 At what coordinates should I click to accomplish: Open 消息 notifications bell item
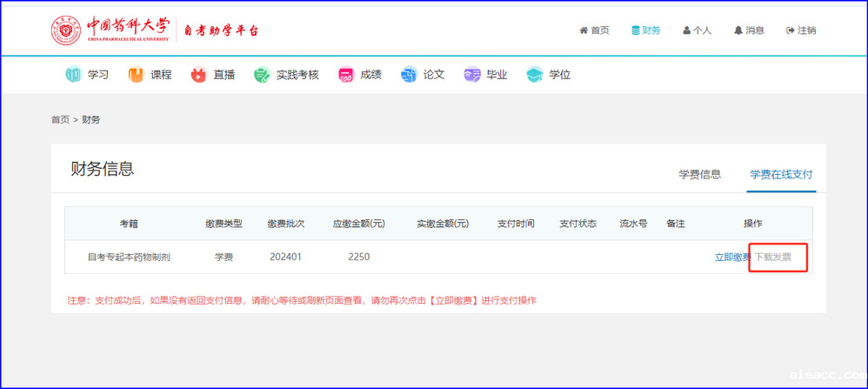pos(749,30)
